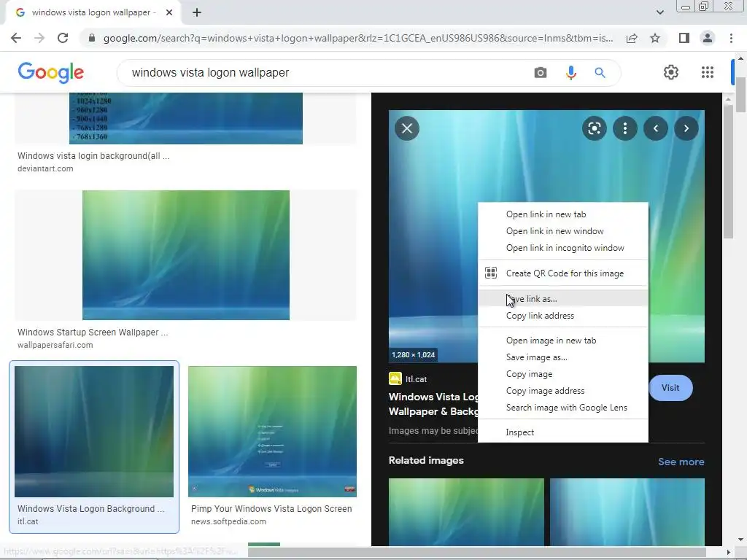Select Save link as...
This screenshot has width=747, height=560.
562,298
